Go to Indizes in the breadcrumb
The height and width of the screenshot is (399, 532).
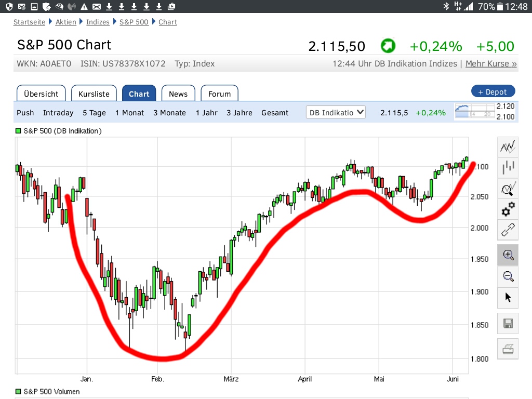coord(98,22)
